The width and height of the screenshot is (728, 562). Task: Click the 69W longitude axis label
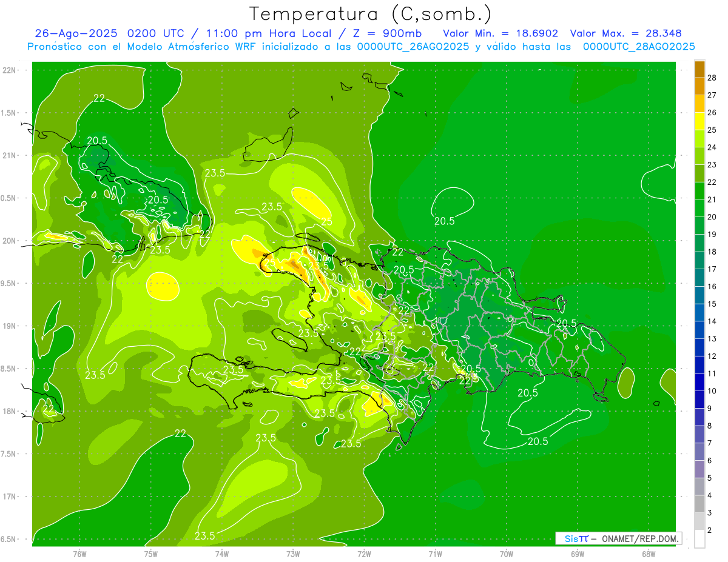click(578, 554)
